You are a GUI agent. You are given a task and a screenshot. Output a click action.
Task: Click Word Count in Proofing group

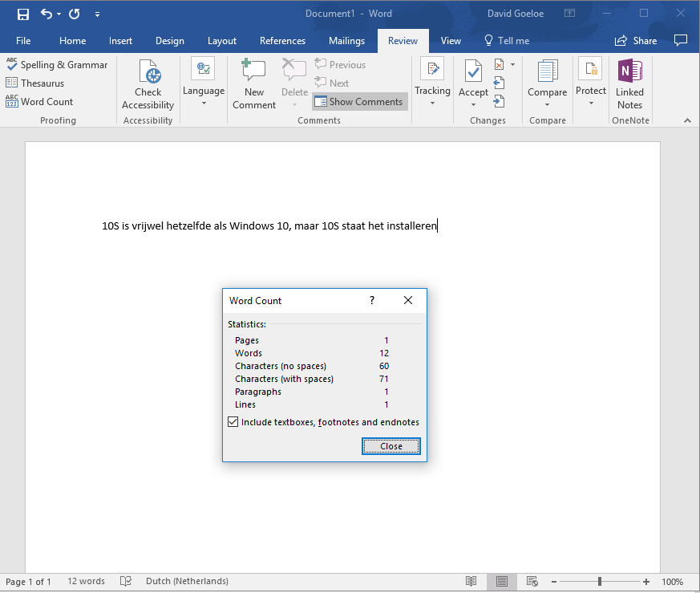click(39, 101)
